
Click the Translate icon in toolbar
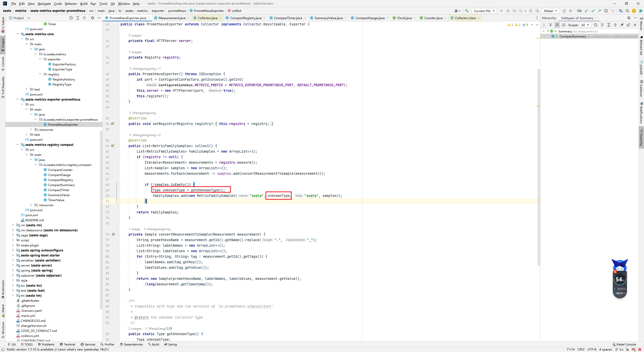(x=621, y=11)
